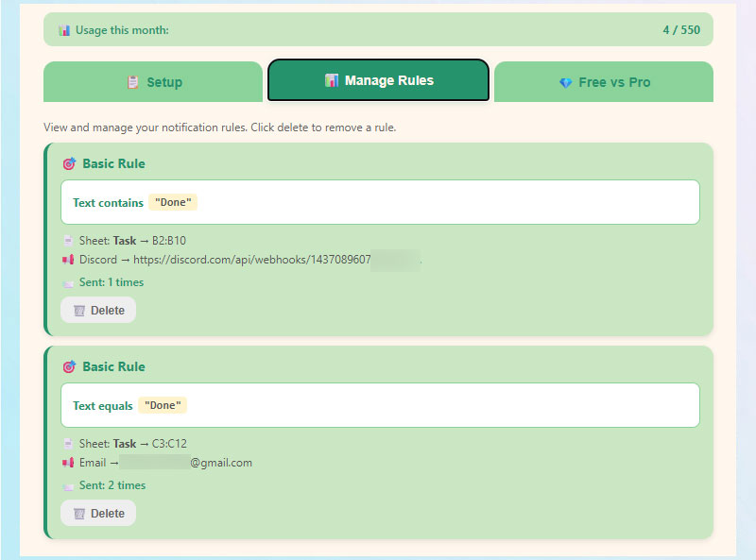Delete the Text equals "Done" rule
756x560 pixels.
click(x=98, y=513)
